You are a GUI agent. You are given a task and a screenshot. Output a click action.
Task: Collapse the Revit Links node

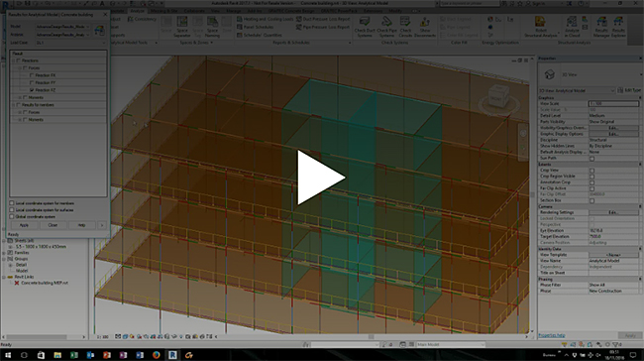(x=4, y=277)
